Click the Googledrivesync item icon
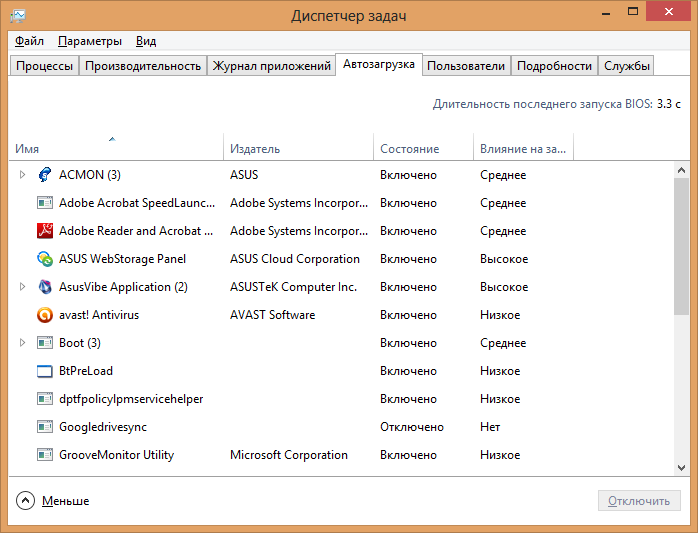The image size is (698, 533). click(45, 427)
